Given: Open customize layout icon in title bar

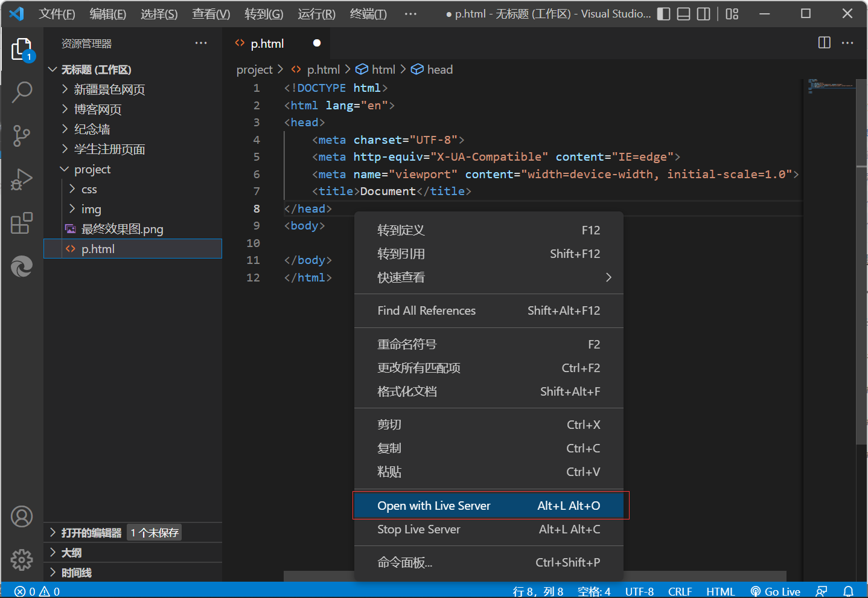Looking at the screenshot, I should [x=732, y=14].
